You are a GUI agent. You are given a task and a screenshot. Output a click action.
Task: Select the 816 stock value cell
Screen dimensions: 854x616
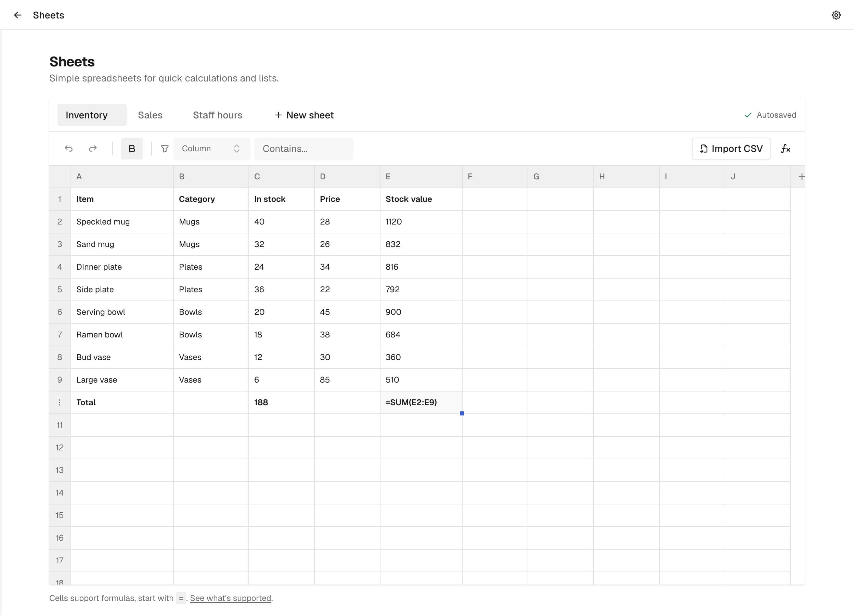(421, 267)
